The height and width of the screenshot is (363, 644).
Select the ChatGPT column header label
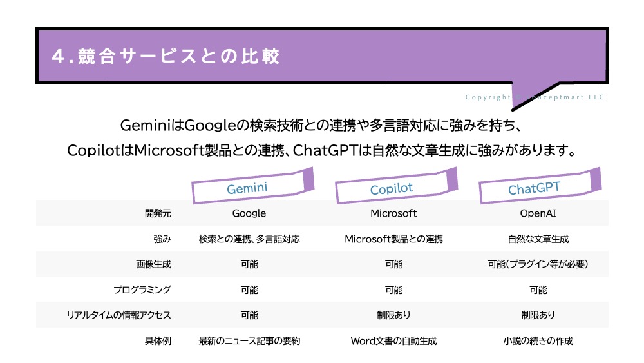click(x=535, y=188)
